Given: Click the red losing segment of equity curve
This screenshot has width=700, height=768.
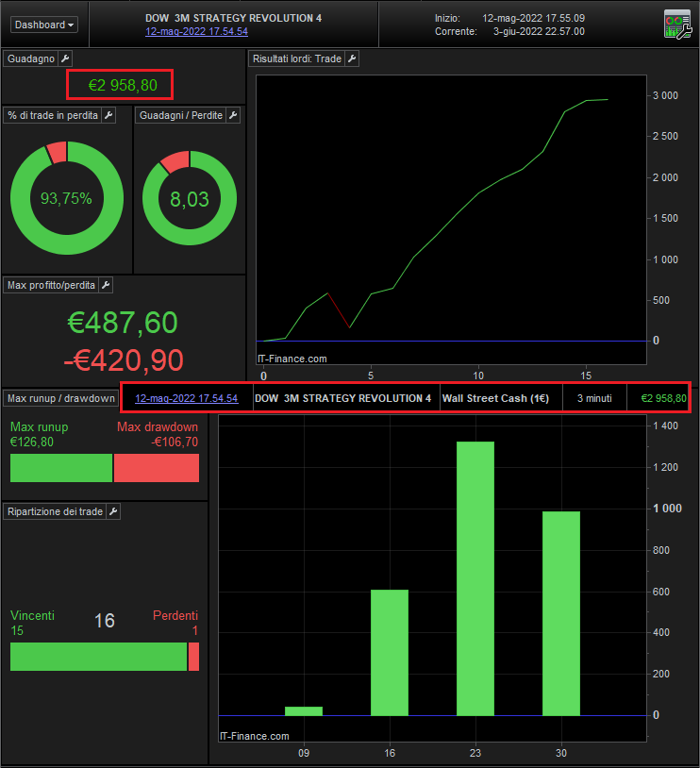Looking at the screenshot, I should pos(339,310).
